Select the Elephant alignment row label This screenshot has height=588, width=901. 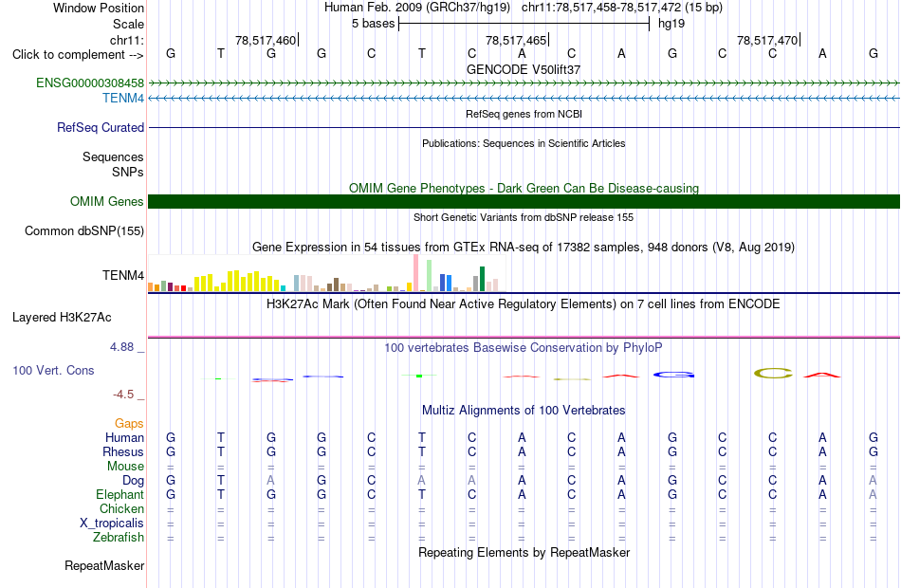tap(120, 495)
